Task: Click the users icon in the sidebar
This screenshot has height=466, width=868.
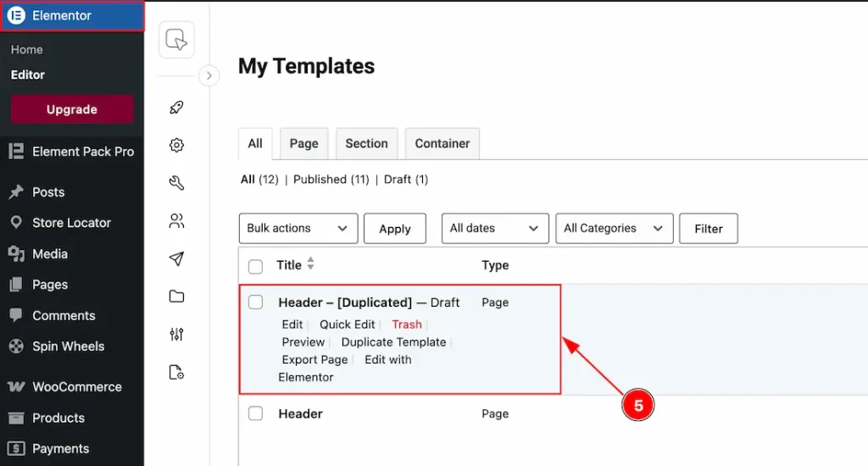Action: [x=176, y=221]
